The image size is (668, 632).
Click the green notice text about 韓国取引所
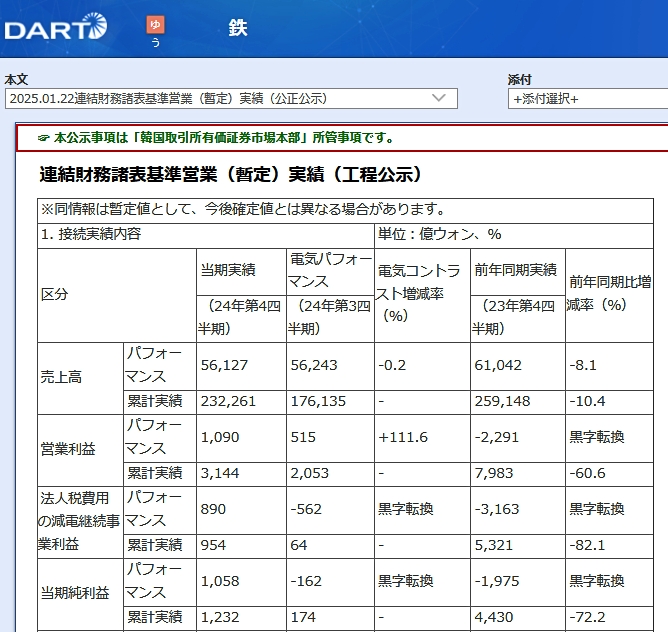tap(223, 138)
